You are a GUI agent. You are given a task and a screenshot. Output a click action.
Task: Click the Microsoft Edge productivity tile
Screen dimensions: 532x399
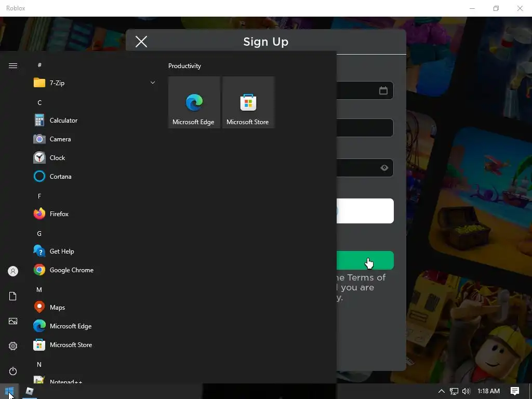(194, 102)
